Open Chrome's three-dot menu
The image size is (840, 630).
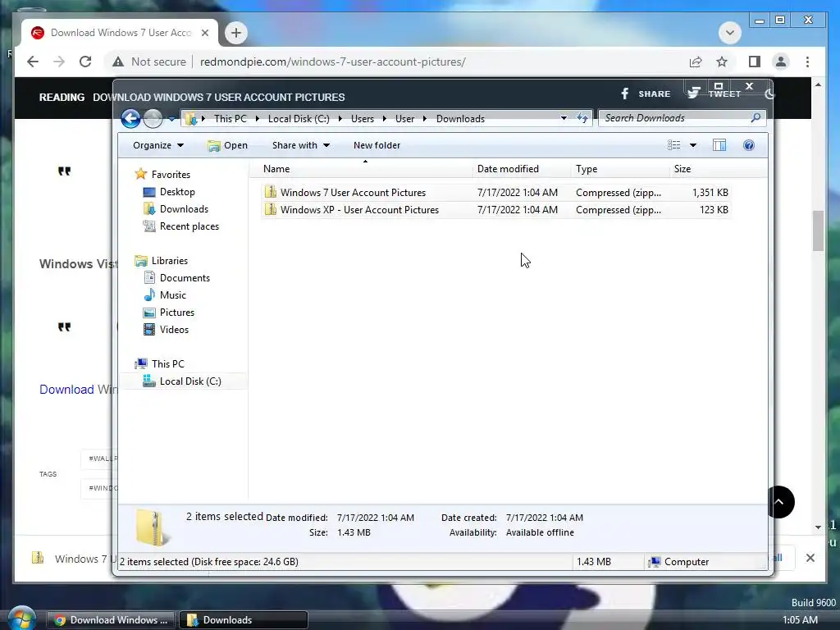pyautogui.click(x=807, y=62)
